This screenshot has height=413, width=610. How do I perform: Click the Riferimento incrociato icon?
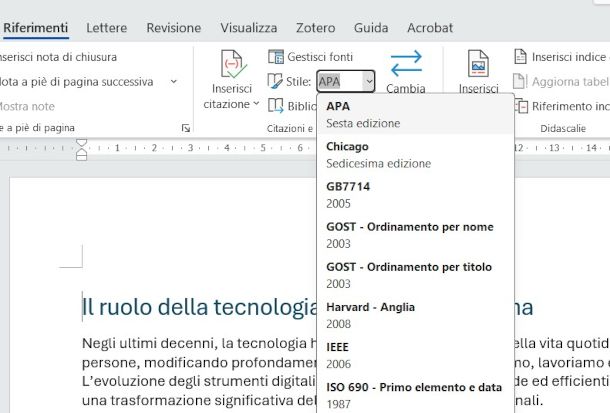coord(521,106)
